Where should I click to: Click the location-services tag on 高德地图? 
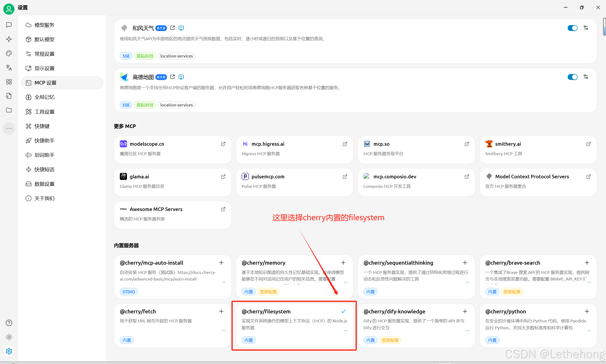(177, 105)
